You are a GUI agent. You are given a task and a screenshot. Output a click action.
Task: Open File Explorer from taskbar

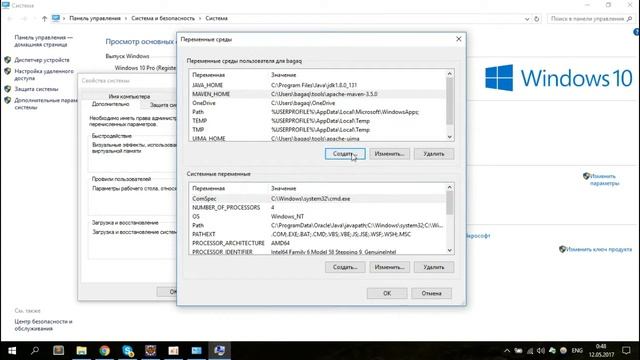(82, 351)
